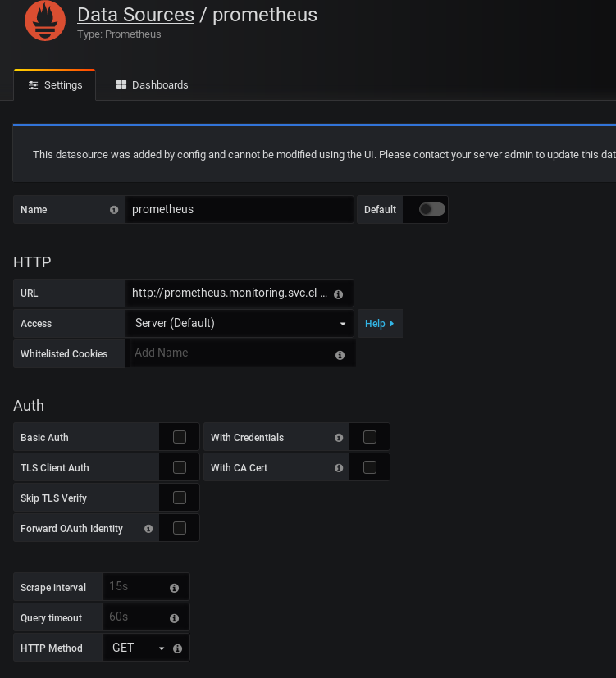Switch to the Settings tab
Image resolution: width=616 pixels, height=678 pixels.
tap(54, 84)
